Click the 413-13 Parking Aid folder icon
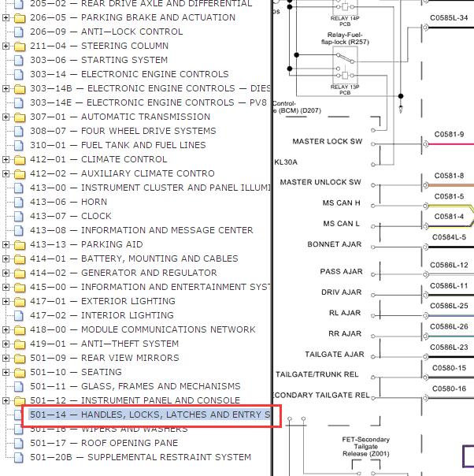 pos(20,245)
